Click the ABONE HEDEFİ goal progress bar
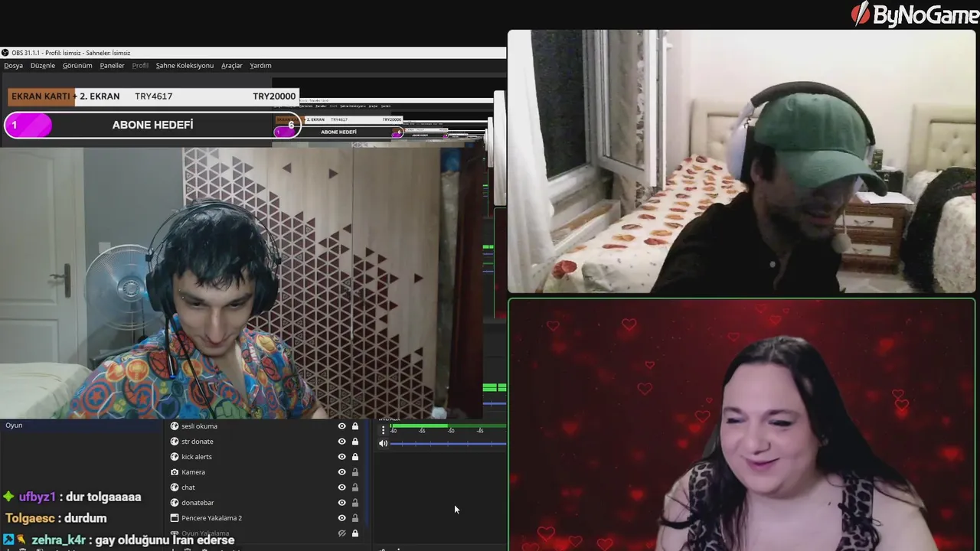 pyautogui.click(x=152, y=125)
